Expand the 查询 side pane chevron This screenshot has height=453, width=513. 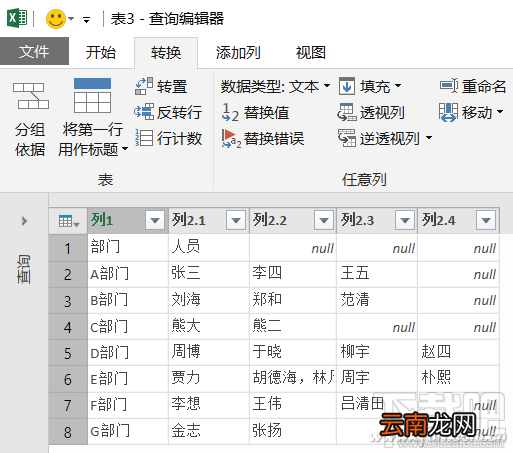tap(24, 221)
